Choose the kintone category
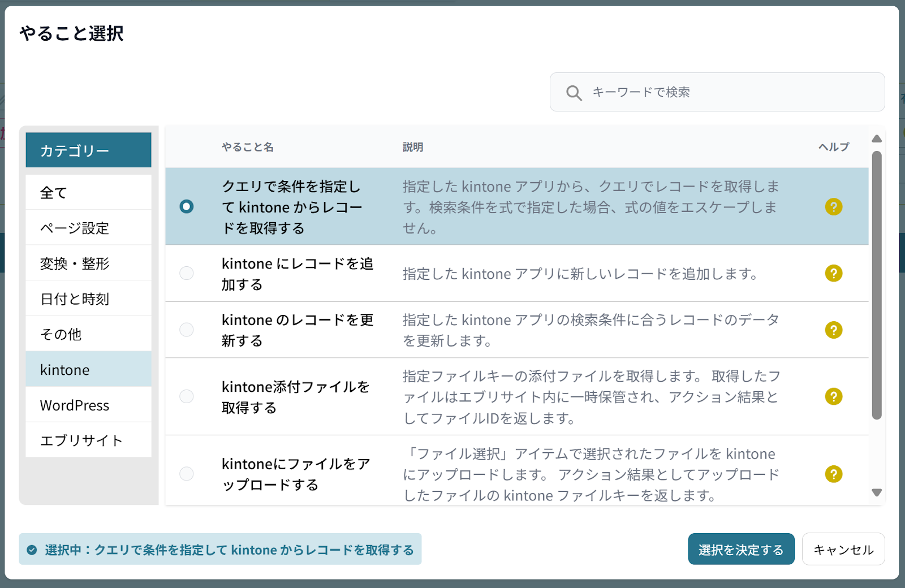 (x=88, y=370)
